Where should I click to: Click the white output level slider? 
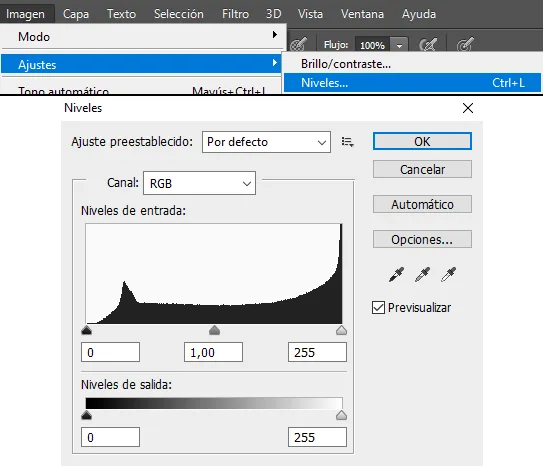341,415
